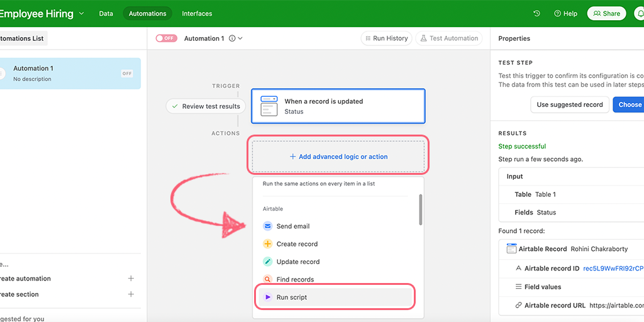Screen dimensions: 644x322
Task: Open notifications bell icon
Action: [640, 14]
